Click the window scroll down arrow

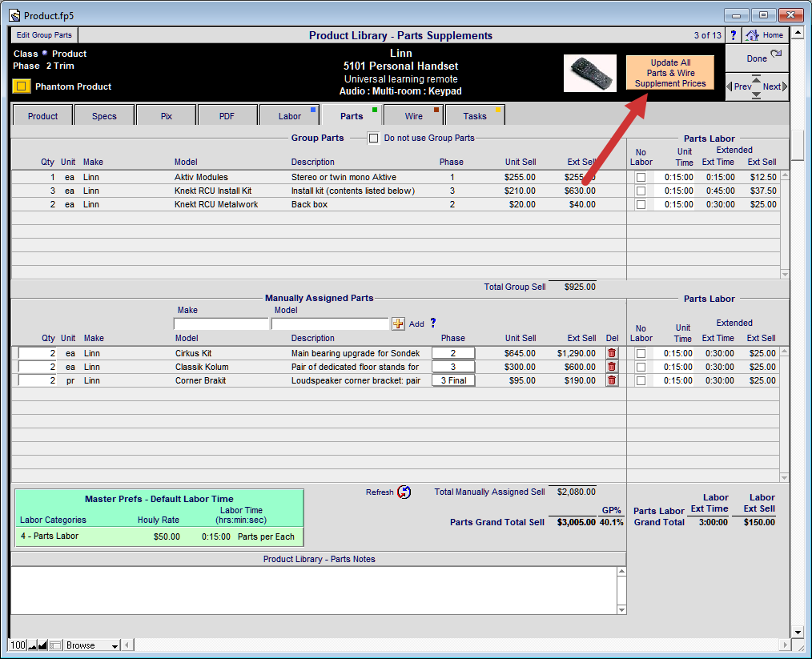click(798, 632)
